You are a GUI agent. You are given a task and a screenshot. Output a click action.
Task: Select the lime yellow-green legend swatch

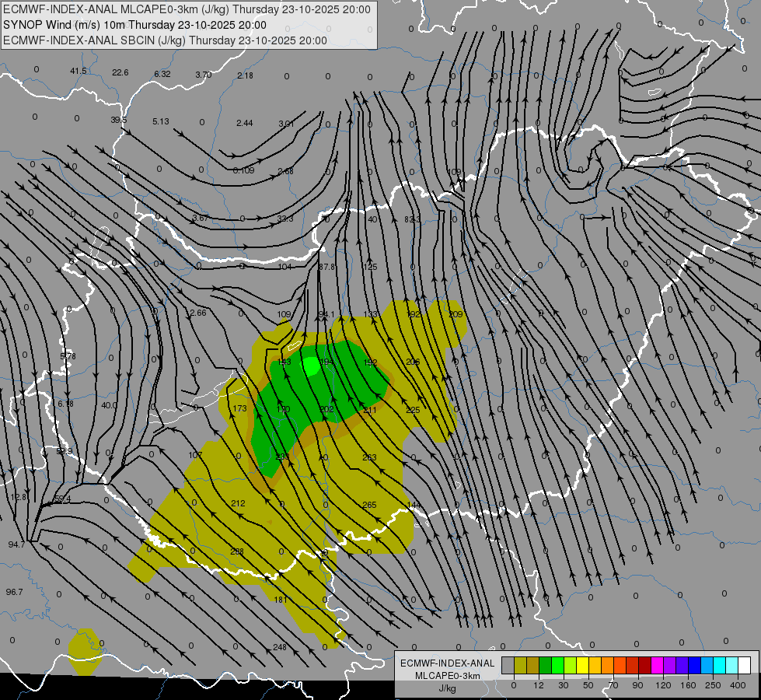coord(571,665)
